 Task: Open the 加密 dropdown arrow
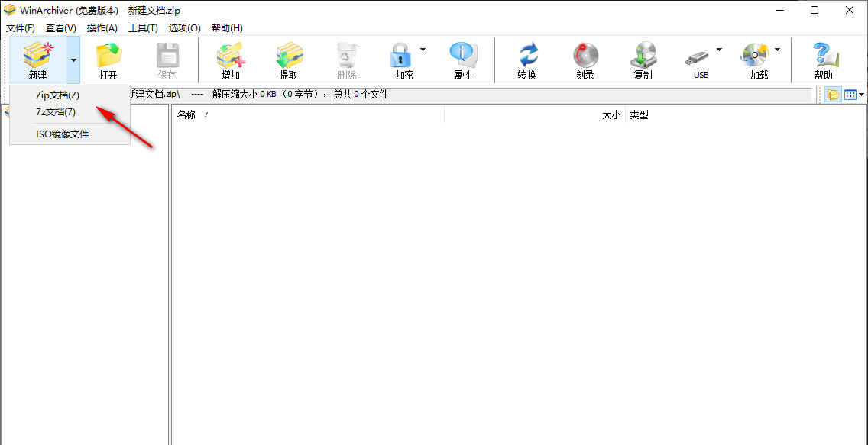pos(423,50)
